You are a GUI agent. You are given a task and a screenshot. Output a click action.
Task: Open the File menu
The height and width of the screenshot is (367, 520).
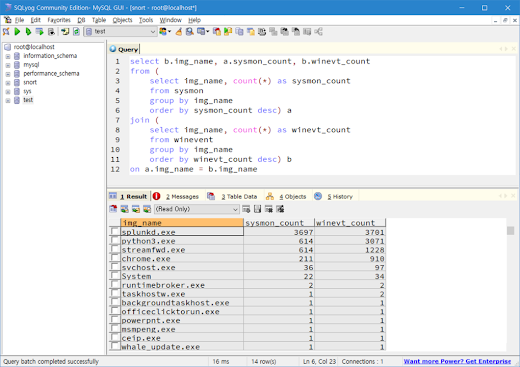pos(19,20)
